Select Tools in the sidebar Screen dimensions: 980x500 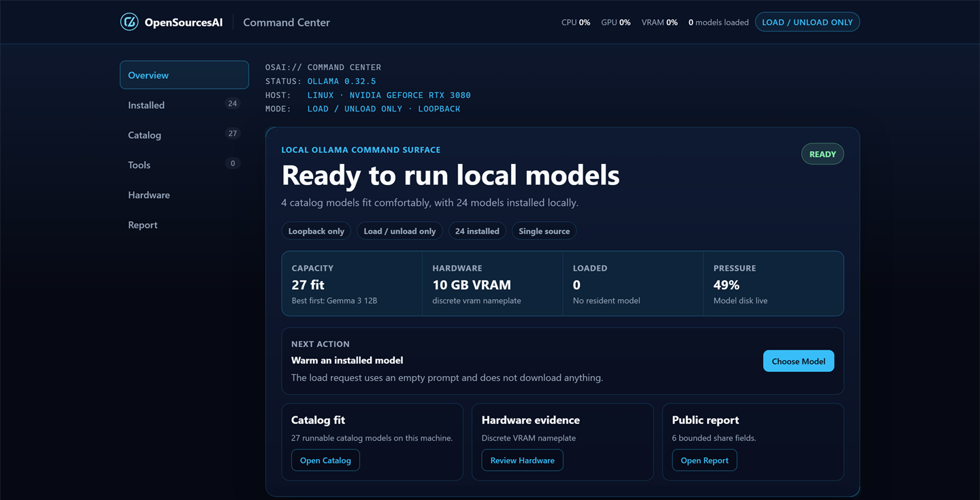pyautogui.click(x=184, y=165)
